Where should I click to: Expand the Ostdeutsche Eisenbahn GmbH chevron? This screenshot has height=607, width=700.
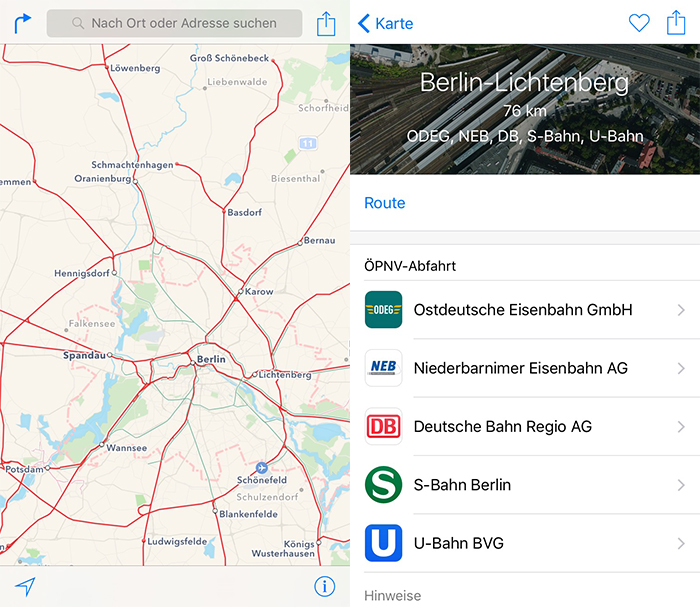[x=681, y=310]
